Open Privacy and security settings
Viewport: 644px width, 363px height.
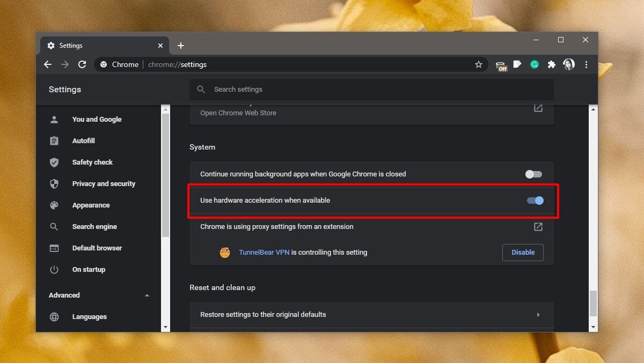pos(104,184)
